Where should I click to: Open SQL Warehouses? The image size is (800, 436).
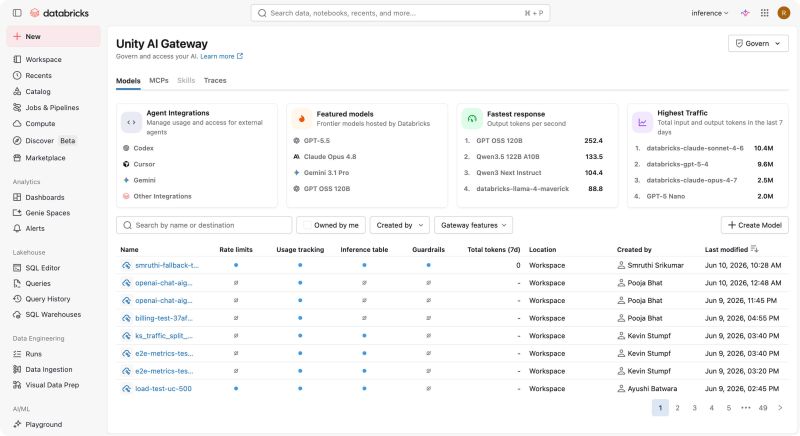pos(54,315)
